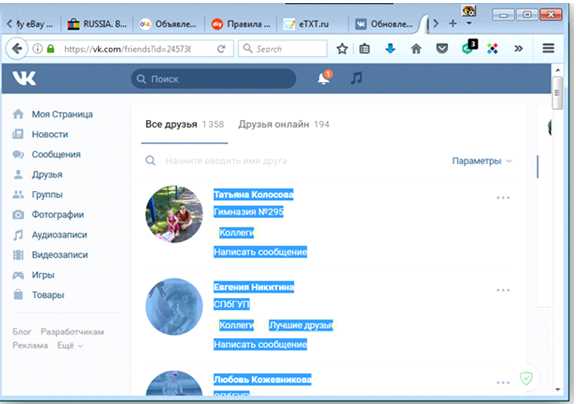The height and width of the screenshot is (404, 576).
Task: Expand the Параметры dropdown
Action: tap(481, 161)
